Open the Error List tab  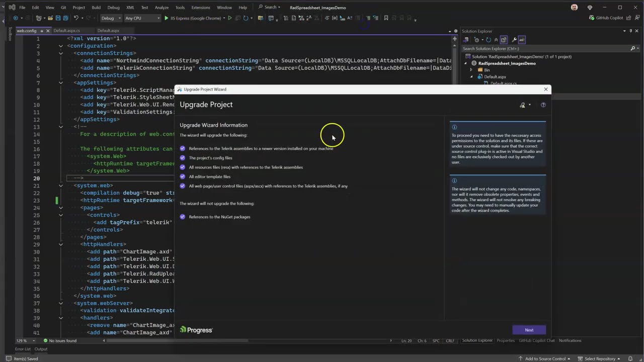point(23,349)
